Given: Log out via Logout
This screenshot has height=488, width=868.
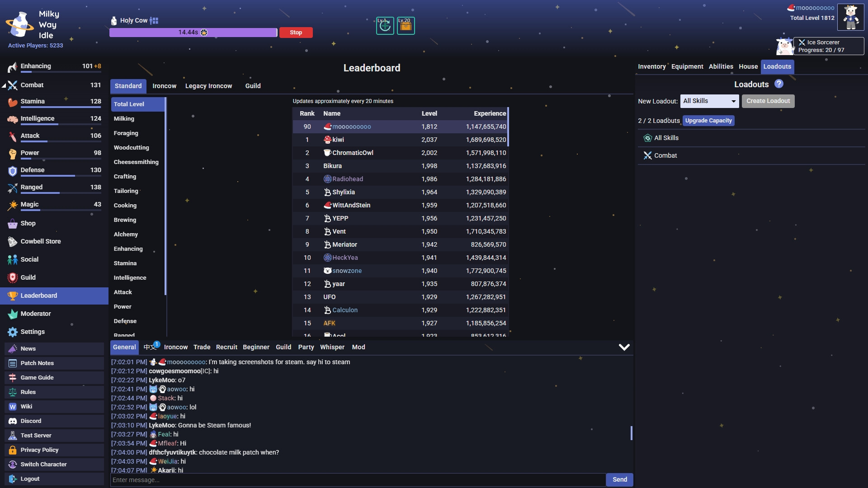Looking at the screenshot, I should click(54, 479).
